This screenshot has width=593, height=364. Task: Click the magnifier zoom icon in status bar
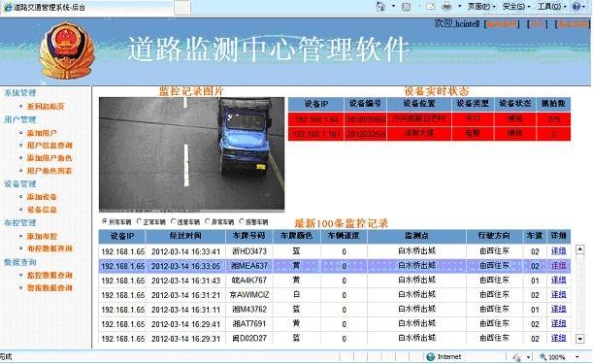coord(544,356)
